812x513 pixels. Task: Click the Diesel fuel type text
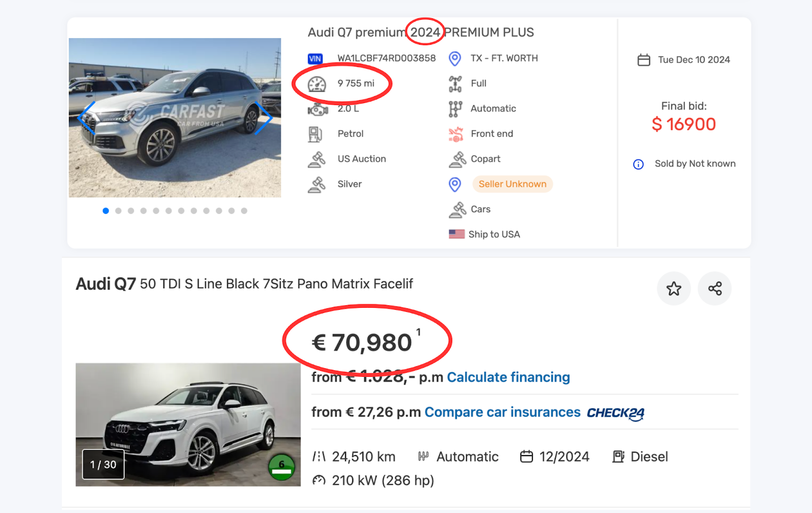tap(649, 457)
